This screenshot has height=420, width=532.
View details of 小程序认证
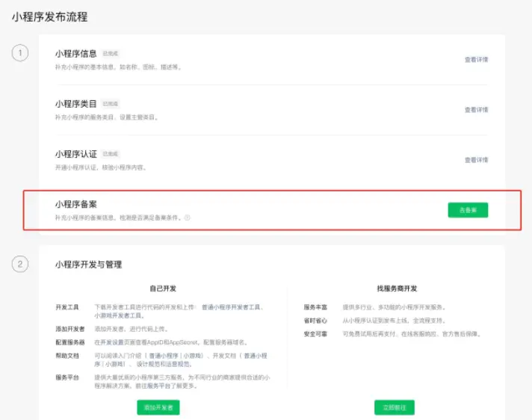coord(476,160)
